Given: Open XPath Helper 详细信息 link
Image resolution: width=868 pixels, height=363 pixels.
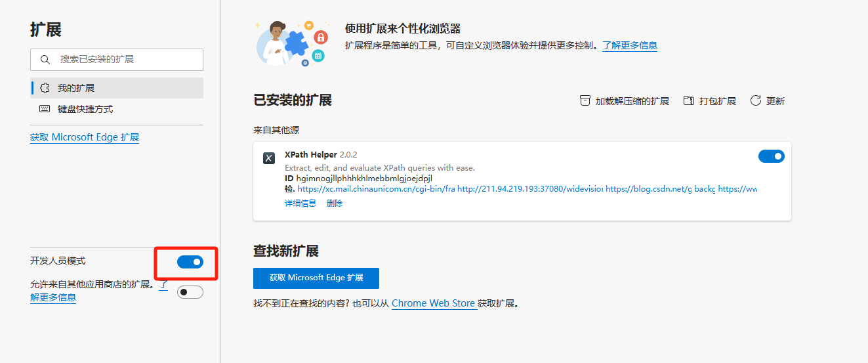Looking at the screenshot, I should 300,203.
